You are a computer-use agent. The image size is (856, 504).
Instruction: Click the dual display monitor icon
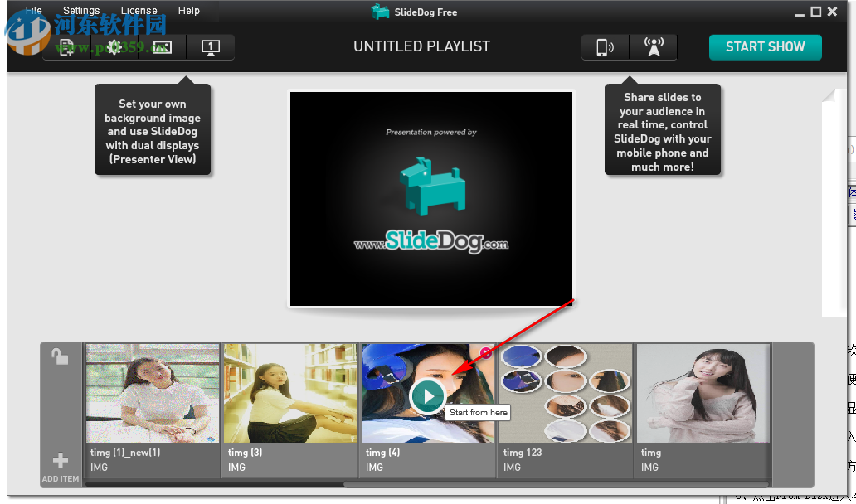click(211, 47)
